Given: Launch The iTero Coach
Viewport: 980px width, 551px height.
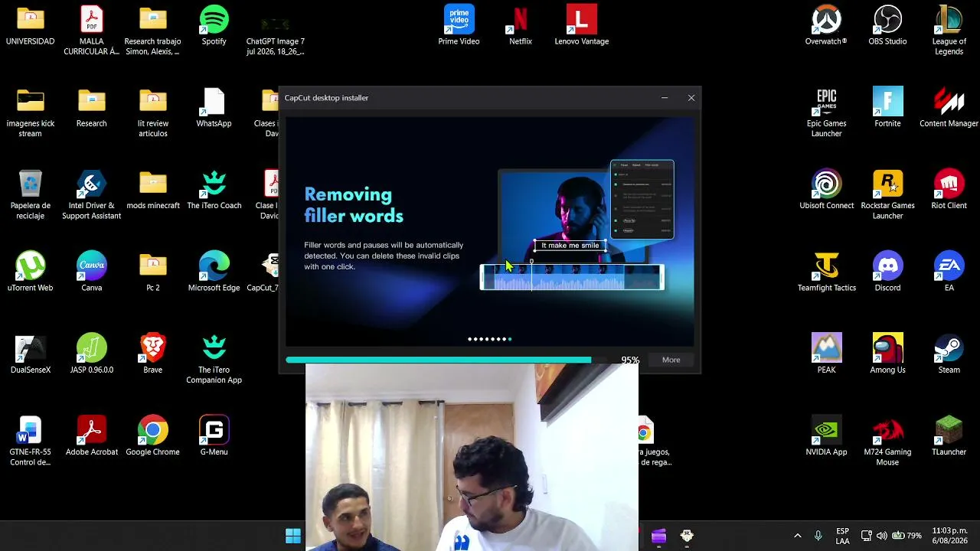Looking at the screenshot, I should 214,190.
